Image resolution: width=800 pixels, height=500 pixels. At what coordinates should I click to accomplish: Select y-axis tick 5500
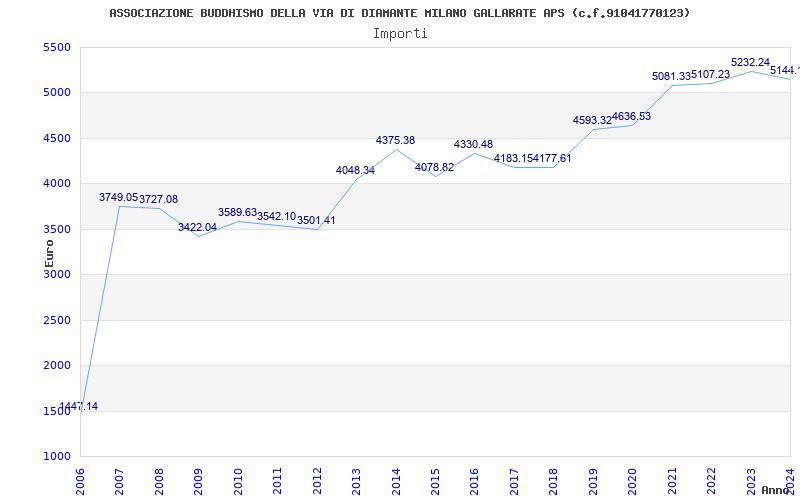[57, 47]
